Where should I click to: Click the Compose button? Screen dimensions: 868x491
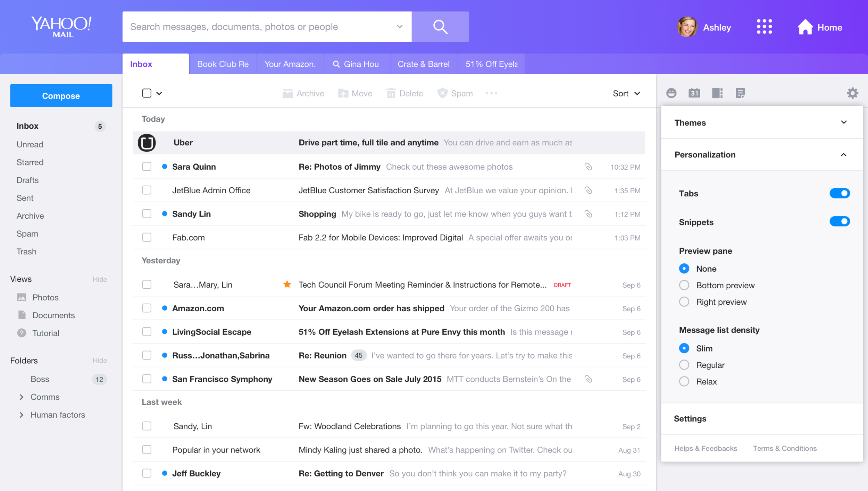click(61, 96)
